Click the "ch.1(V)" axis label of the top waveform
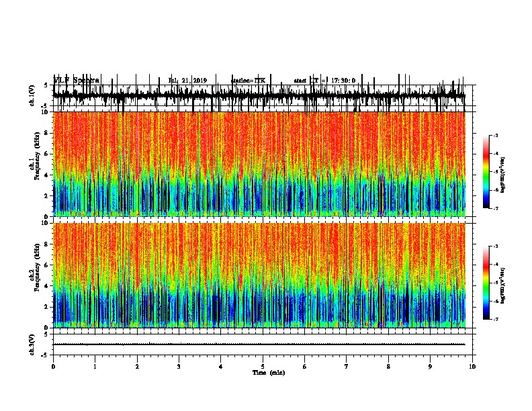This screenshot has height=411, width=532. click(x=32, y=95)
